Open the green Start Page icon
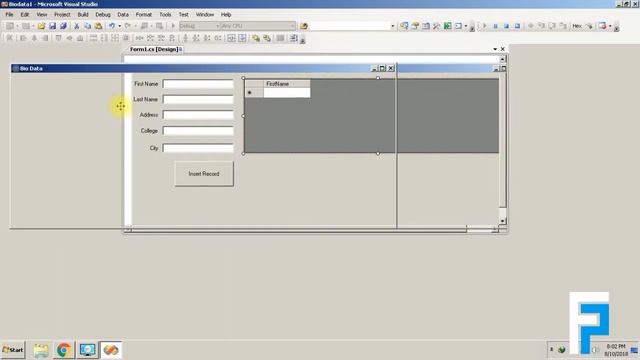The width and height of the screenshot is (640, 360). (447, 26)
